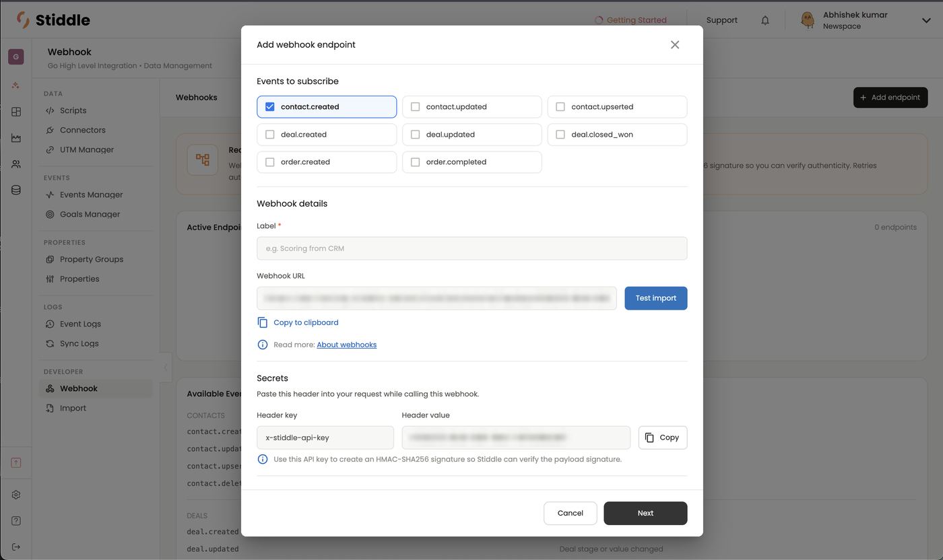Check the deal.closed_won event

coord(560,135)
